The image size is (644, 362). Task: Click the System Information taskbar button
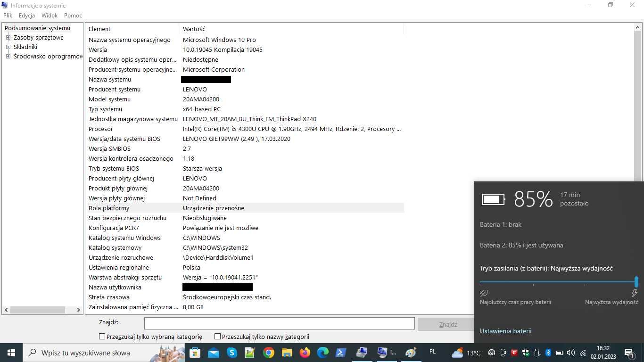(386, 353)
